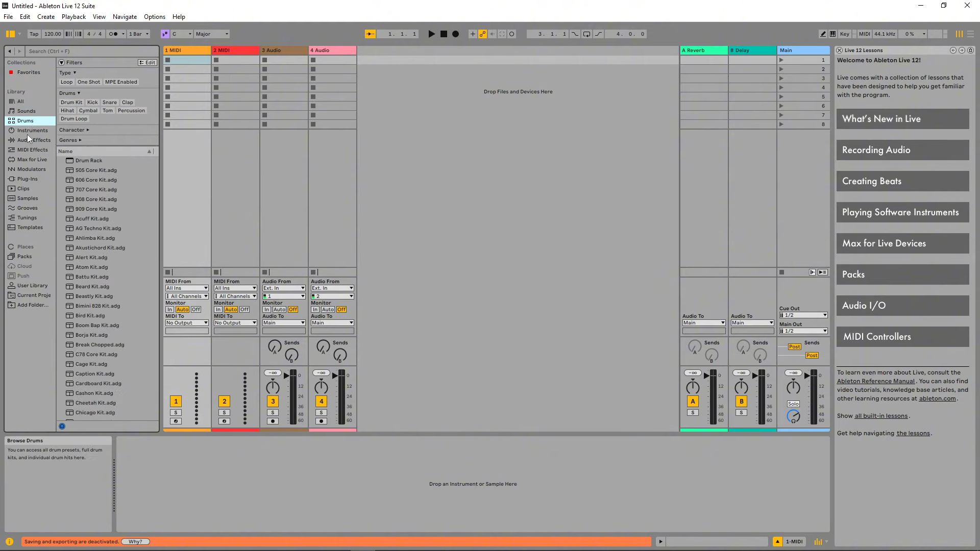The height and width of the screenshot is (551, 980).
Task: Open the Grooves browser category
Action: click(x=27, y=208)
